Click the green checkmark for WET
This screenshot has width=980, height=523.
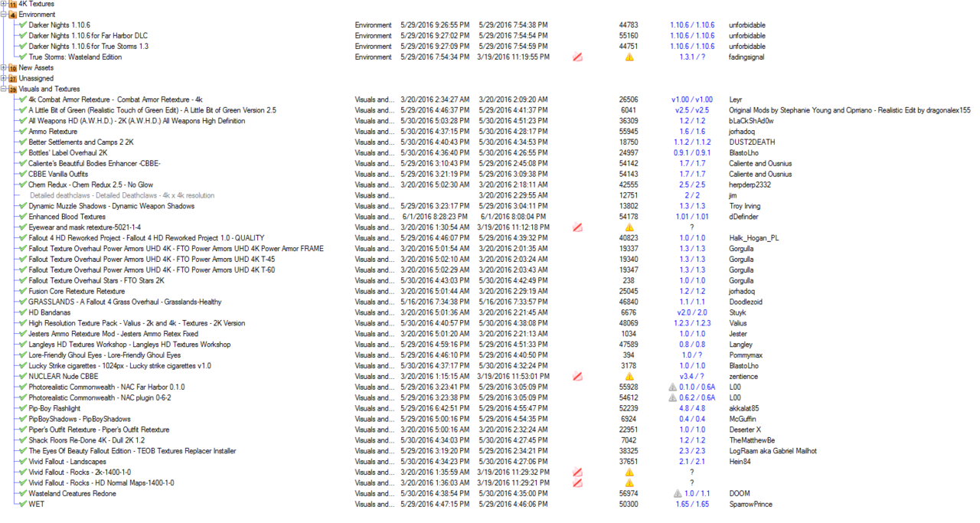tap(23, 504)
